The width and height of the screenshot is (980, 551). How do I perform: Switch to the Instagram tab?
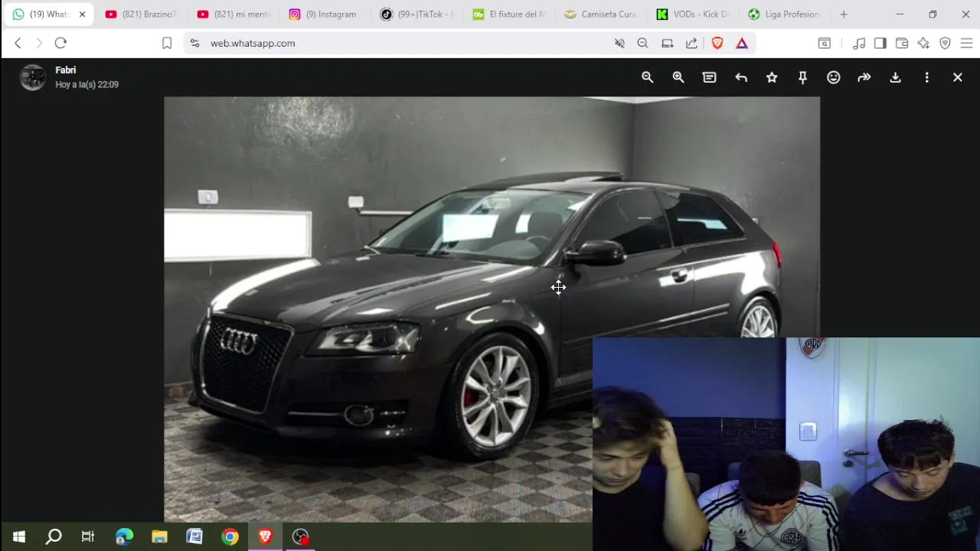pyautogui.click(x=325, y=14)
